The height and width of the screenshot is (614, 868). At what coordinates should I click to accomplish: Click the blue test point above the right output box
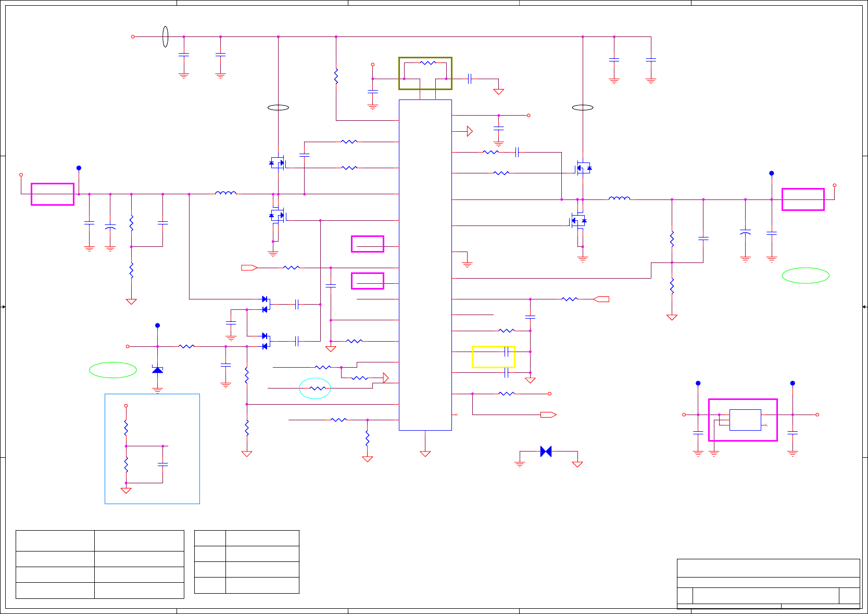coord(772,173)
